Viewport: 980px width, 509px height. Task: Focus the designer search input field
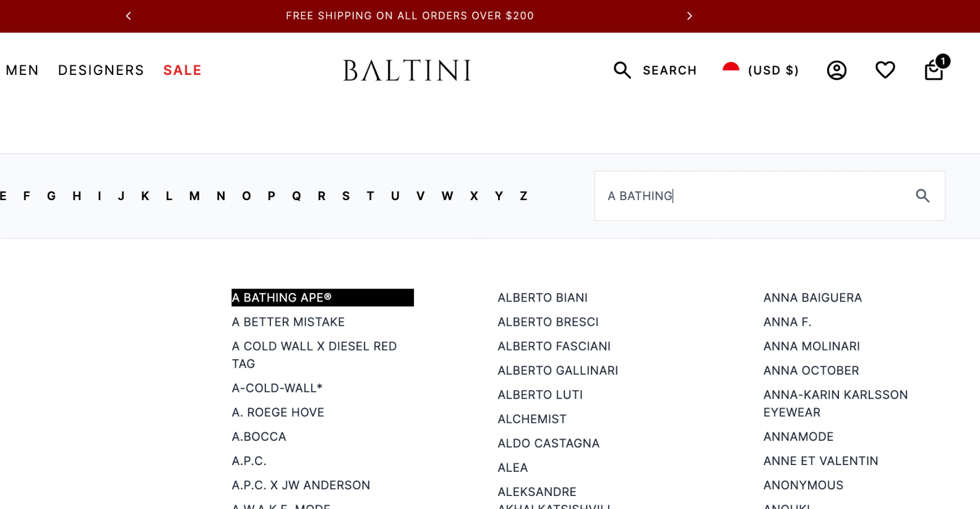[755, 196]
